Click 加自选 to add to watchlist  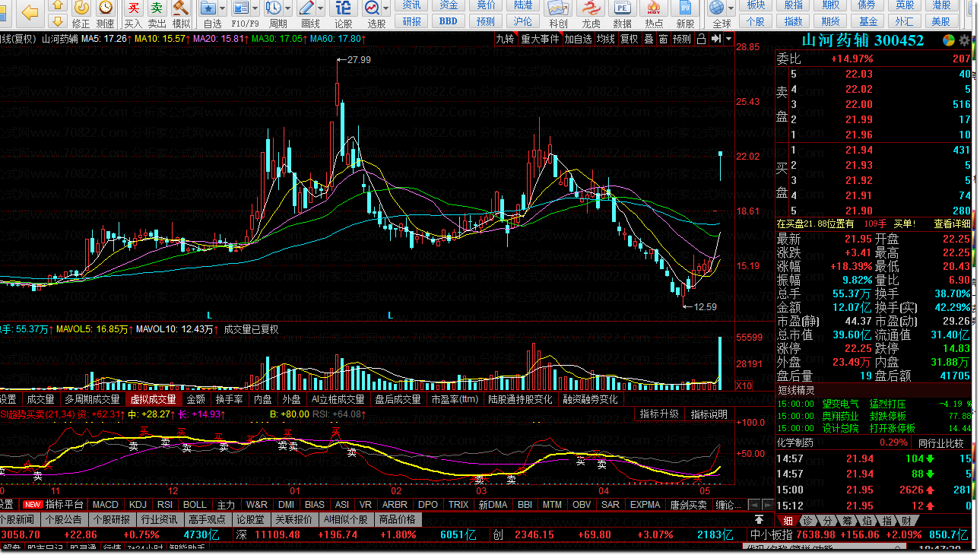(x=578, y=40)
